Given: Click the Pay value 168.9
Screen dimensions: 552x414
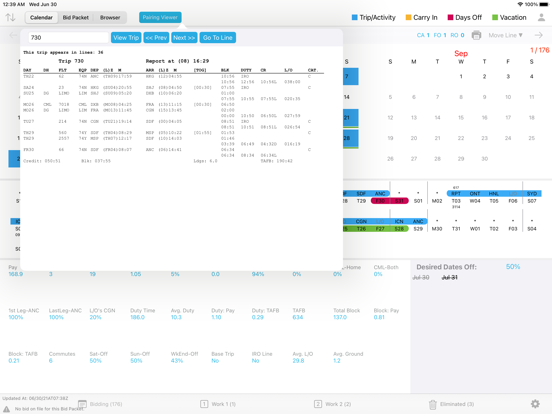Looking at the screenshot, I should [16, 274].
